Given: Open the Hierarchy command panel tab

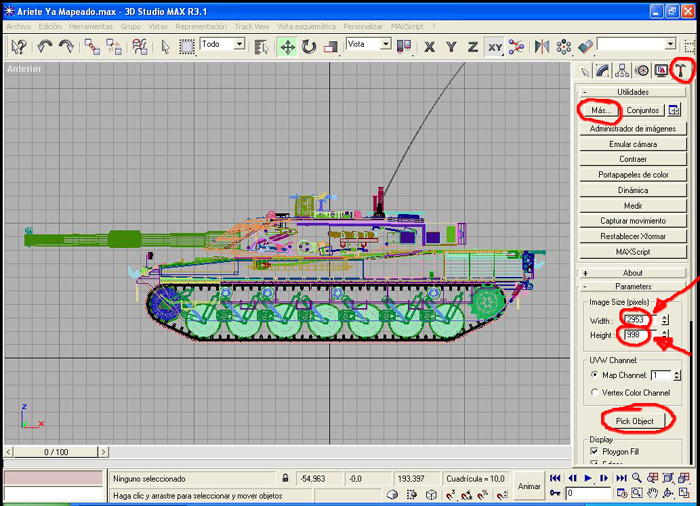Looking at the screenshot, I should [622, 71].
